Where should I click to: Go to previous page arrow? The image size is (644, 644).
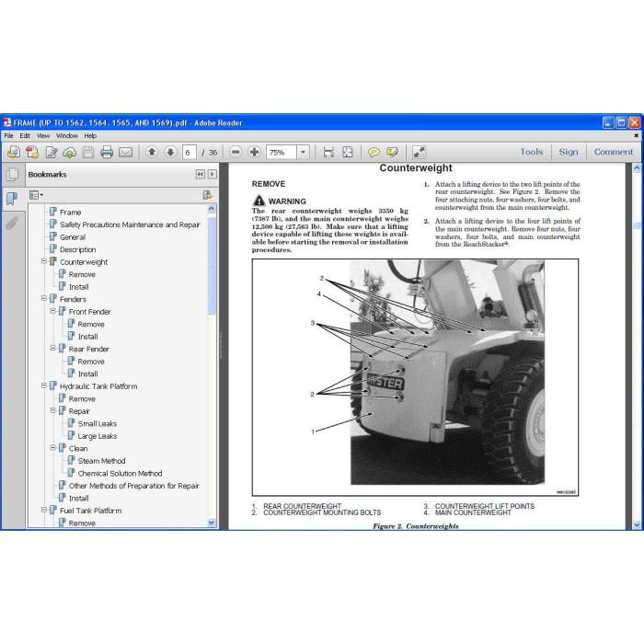click(152, 152)
